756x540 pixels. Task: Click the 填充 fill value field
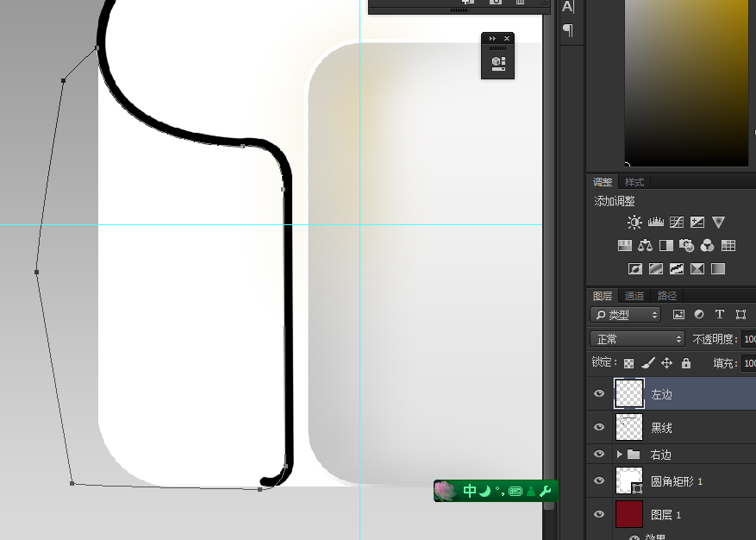[749, 363]
